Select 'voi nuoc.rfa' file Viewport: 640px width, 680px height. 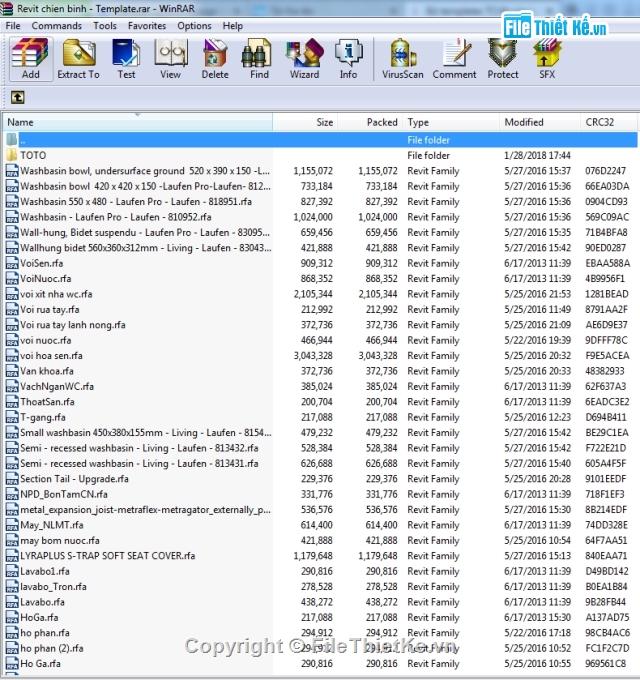46,340
